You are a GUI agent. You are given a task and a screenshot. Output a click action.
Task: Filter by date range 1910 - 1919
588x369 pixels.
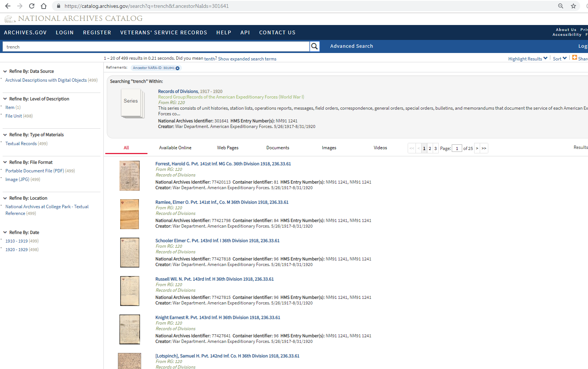click(16, 241)
